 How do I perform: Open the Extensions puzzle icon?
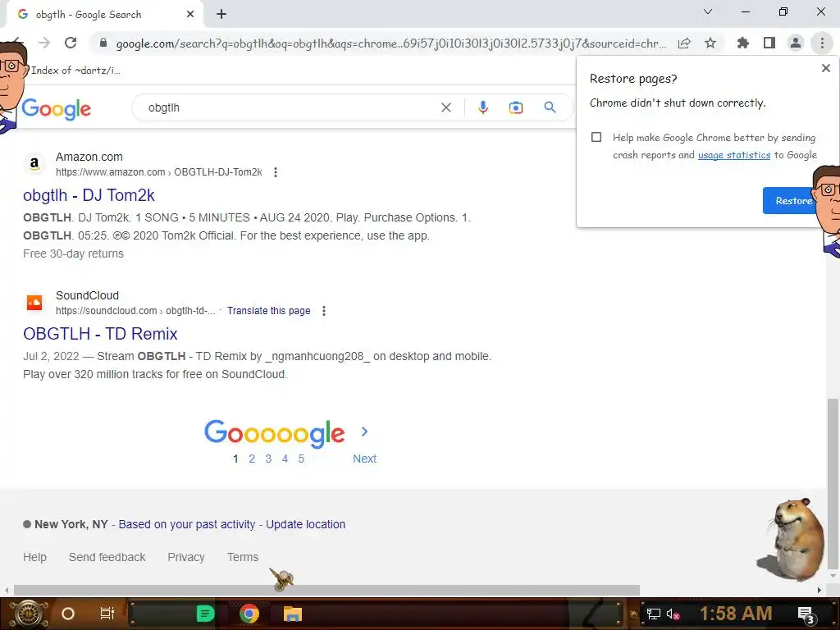coord(742,43)
